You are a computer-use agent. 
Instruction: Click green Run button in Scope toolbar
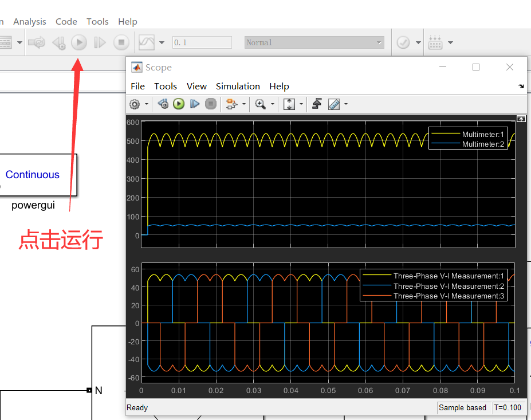pos(179,104)
